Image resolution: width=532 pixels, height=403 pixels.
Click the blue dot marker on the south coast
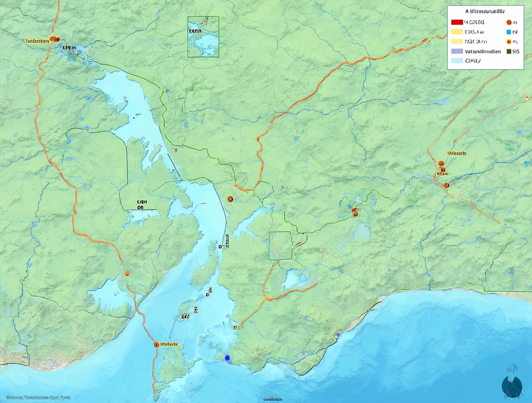click(227, 358)
